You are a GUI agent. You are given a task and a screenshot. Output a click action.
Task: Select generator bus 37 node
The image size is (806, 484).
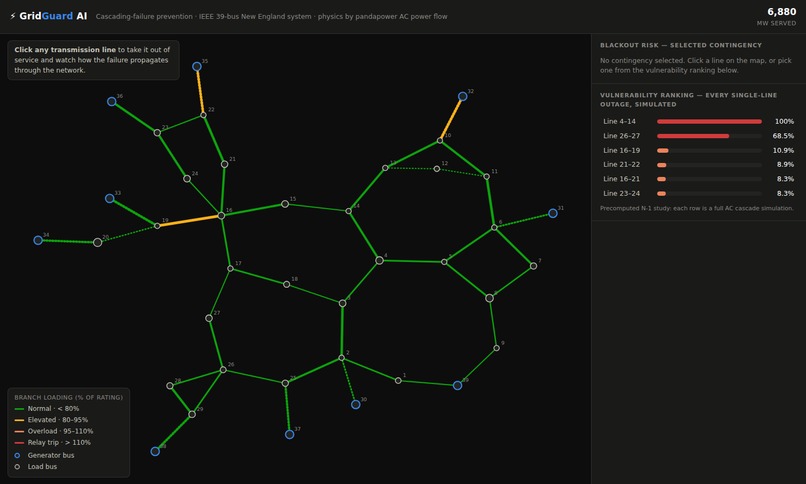pyautogui.click(x=289, y=434)
